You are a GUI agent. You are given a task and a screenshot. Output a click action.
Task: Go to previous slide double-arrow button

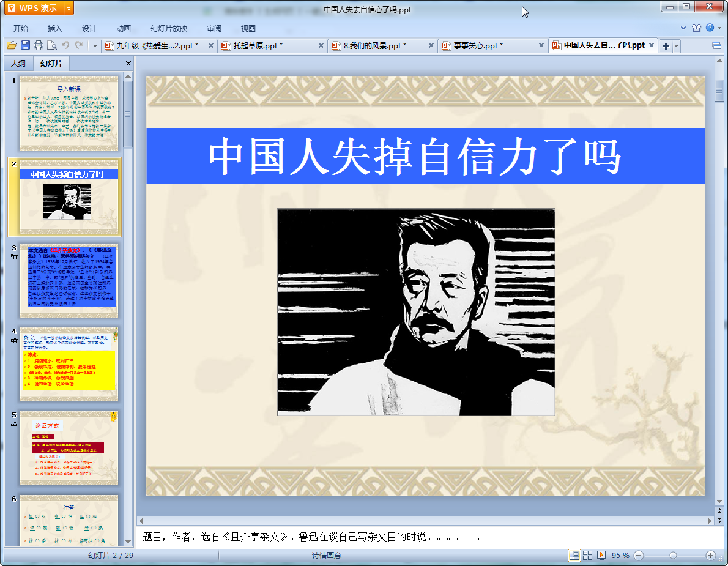(x=719, y=511)
